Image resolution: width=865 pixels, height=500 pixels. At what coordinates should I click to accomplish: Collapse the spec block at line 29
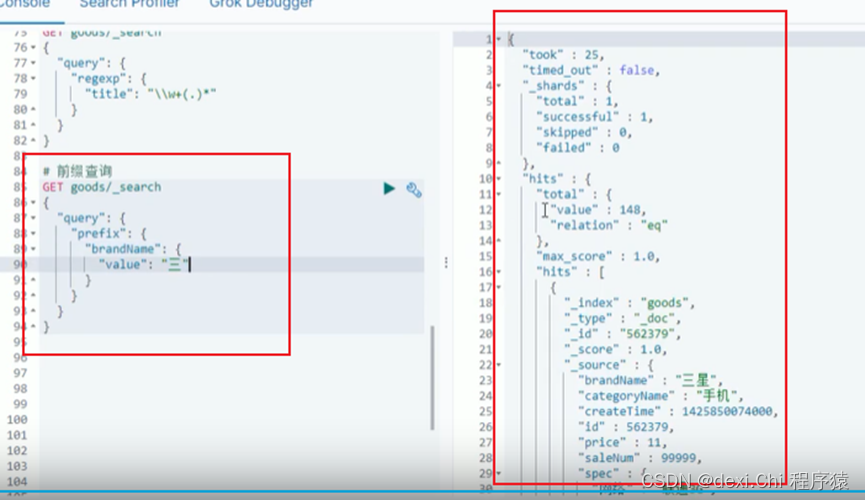[499, 474]
